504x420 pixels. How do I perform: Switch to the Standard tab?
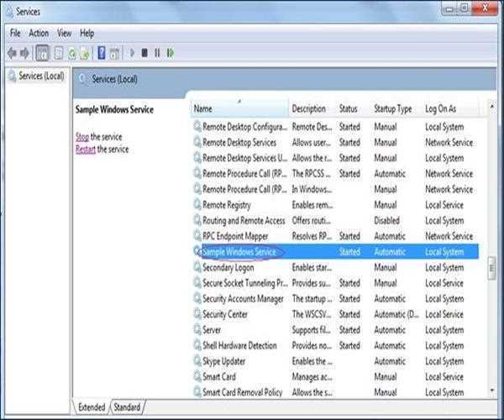pyautogui.click(x=128, y=407)
